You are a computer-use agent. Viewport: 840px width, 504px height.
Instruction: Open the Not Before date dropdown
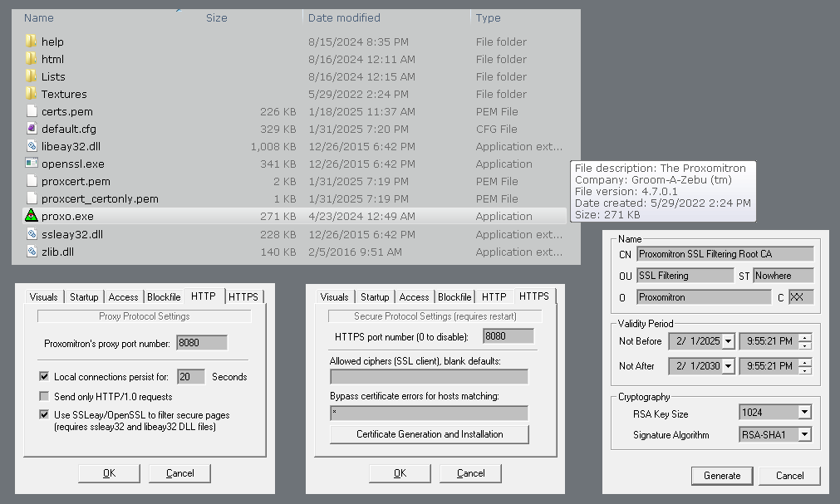728,341
